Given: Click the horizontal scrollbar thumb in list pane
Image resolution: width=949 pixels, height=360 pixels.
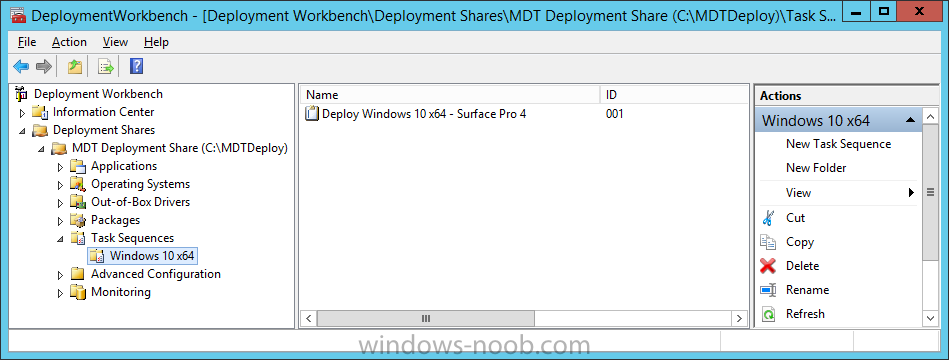Looking at the screenshot, I should (425, 318).
